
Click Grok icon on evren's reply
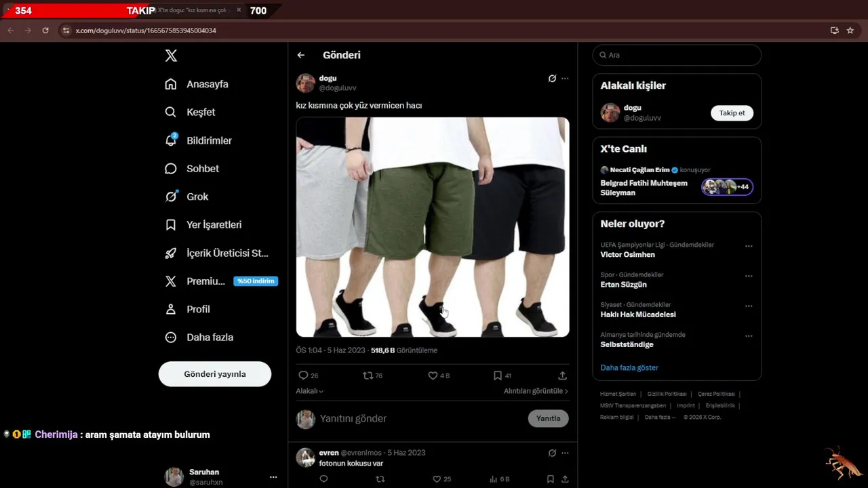(x=552, y=453)
